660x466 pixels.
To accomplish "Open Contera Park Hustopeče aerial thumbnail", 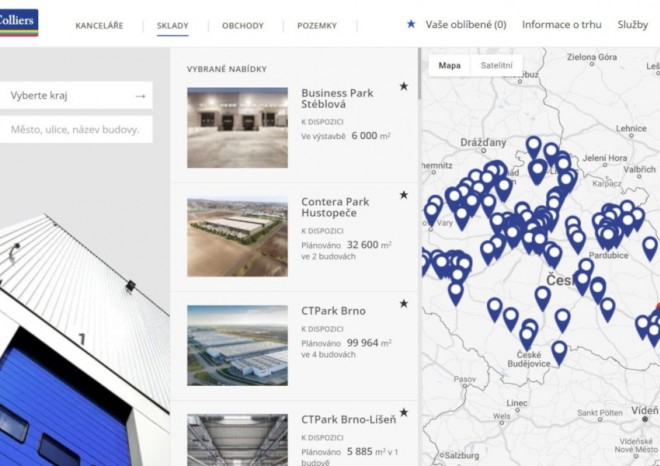I will tap(237, 237).
